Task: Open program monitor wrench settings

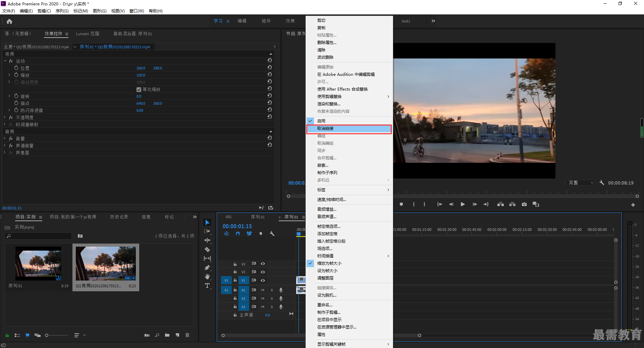Action: pos(602,183)
